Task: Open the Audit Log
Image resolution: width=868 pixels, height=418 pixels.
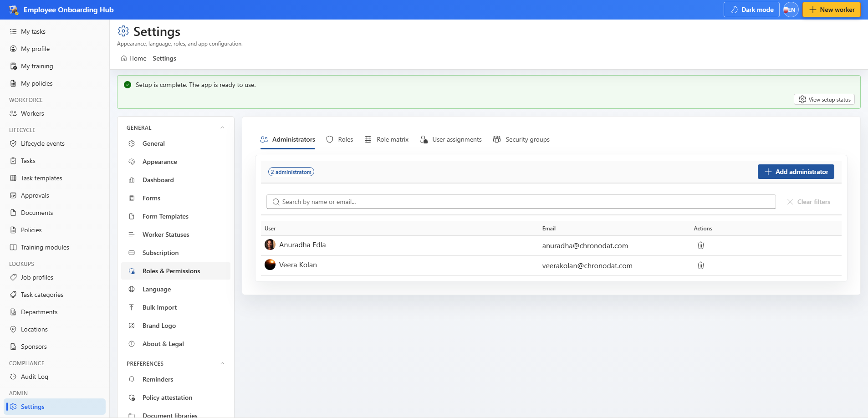Action: (55, 377)
